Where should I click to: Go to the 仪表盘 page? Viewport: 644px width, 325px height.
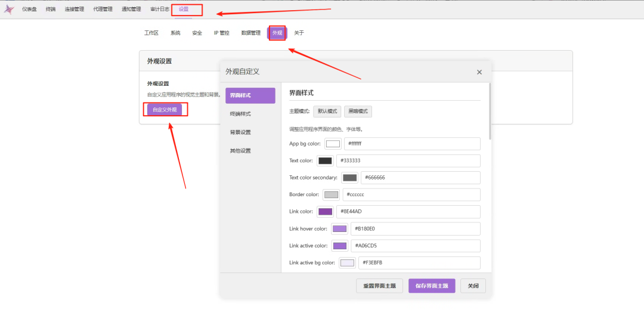30,9
